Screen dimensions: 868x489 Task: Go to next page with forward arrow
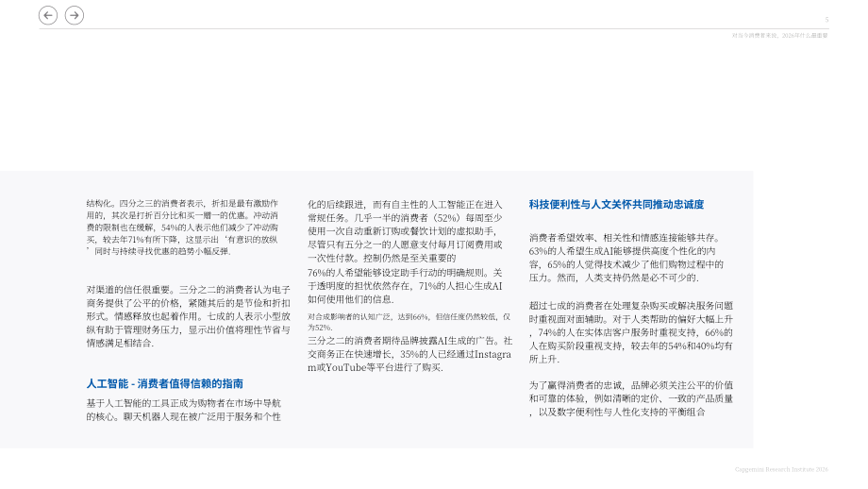[x=75, y=15]
